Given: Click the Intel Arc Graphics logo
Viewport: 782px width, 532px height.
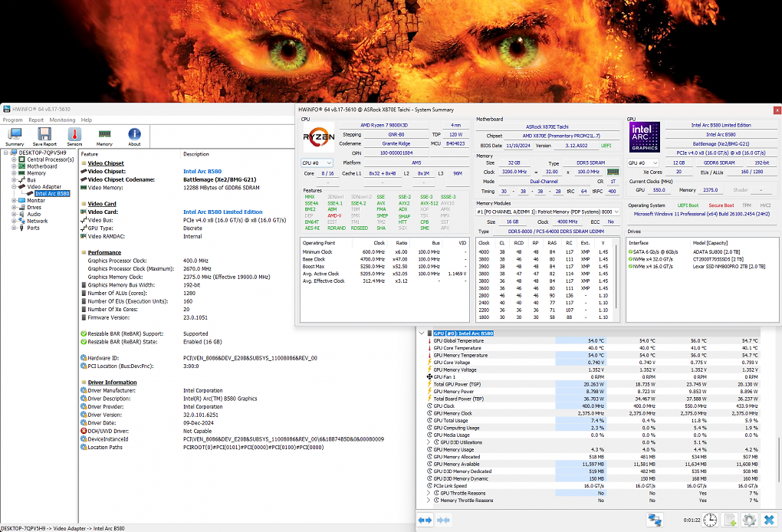Looking at the screenshot, I should pos(645,137).
